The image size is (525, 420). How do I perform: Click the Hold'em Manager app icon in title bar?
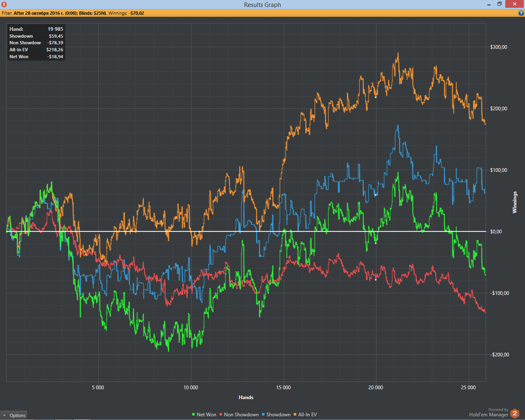tap(4, 5)
